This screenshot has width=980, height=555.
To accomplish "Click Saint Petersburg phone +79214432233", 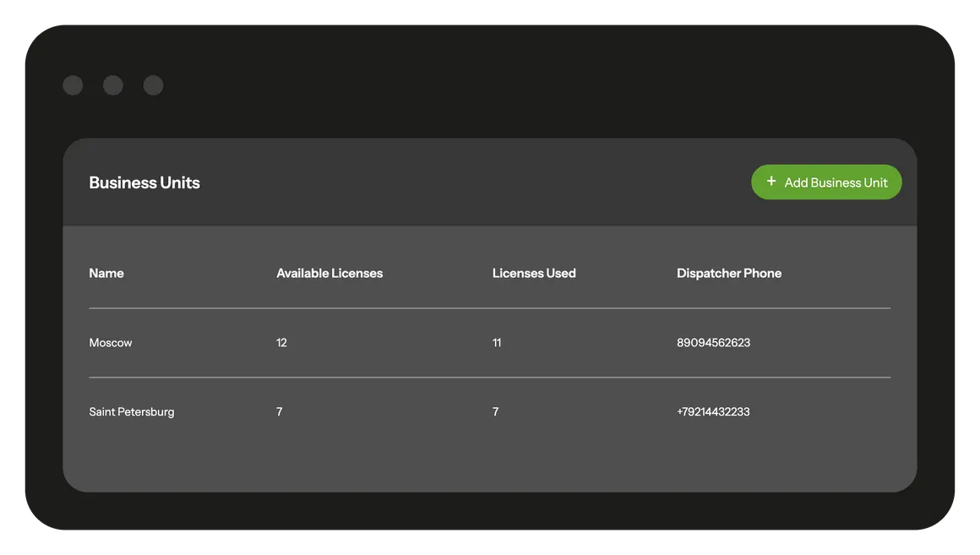I will point(713,412).
